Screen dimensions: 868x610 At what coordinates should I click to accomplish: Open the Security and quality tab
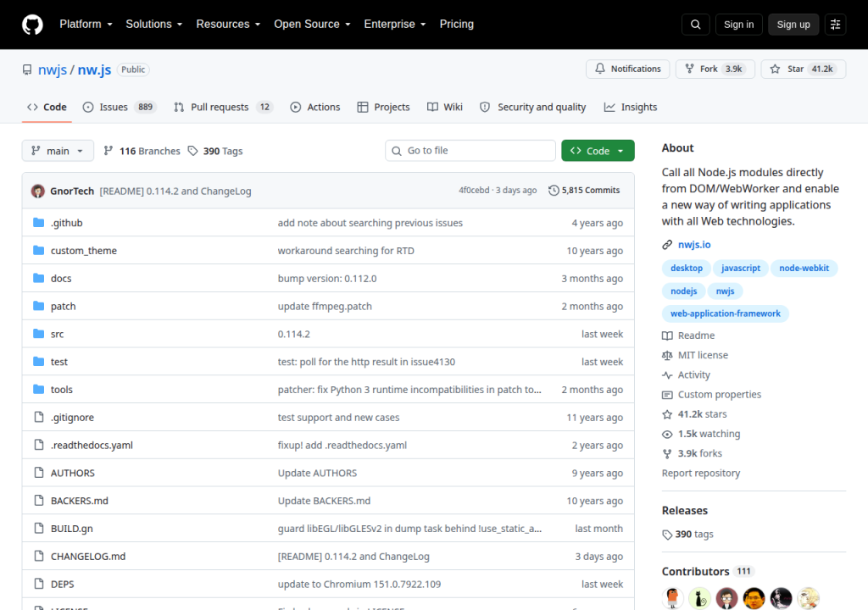coord(532,107)
